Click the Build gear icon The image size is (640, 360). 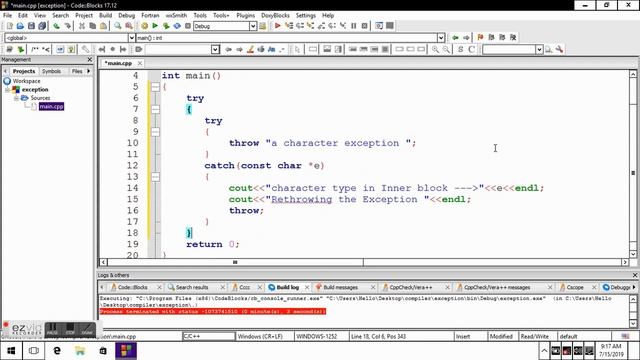144,26
